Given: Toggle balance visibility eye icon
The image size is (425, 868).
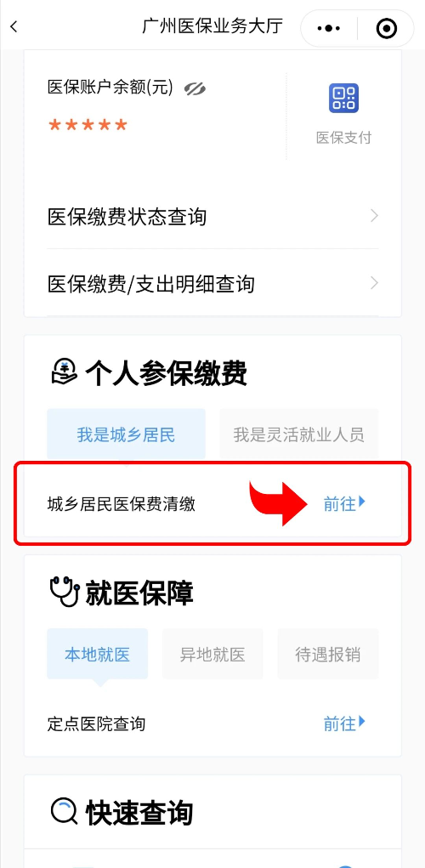Looking at the screenshot, I should pyautogui.click(x=195, y=88).
